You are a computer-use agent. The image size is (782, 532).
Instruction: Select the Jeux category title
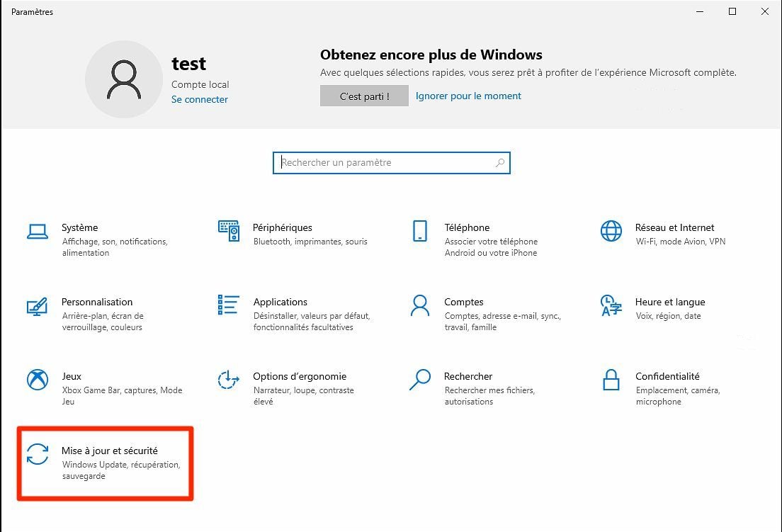[x=72, y=376]
